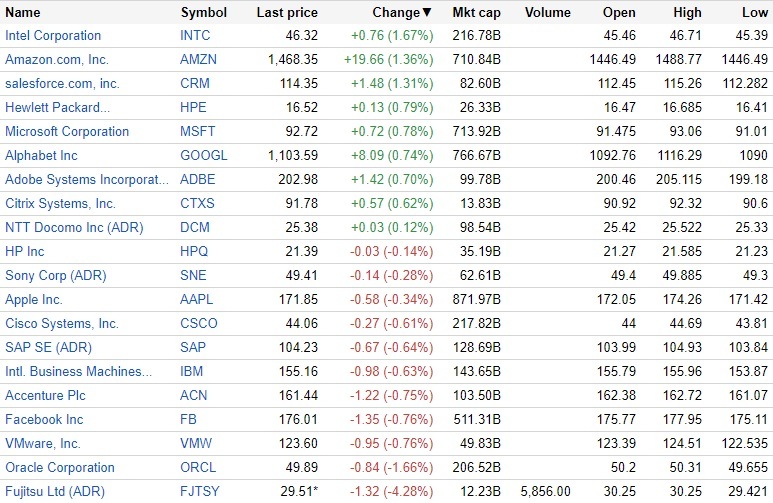Click the ADBE ticker symbol link
The height and width of the screenshot is (503, 773).
pyautogui.click(x=197, y=179)
